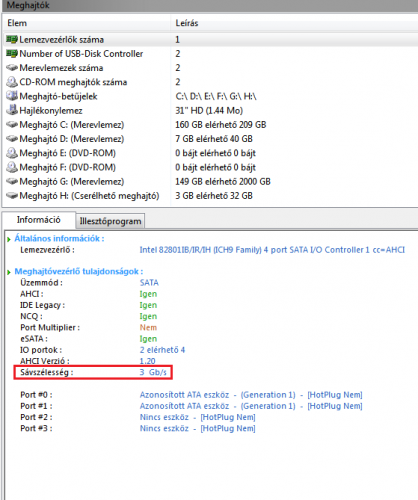Click the Hajlékonylemez floppy icon
418x500 pixels.
(12, 110)
